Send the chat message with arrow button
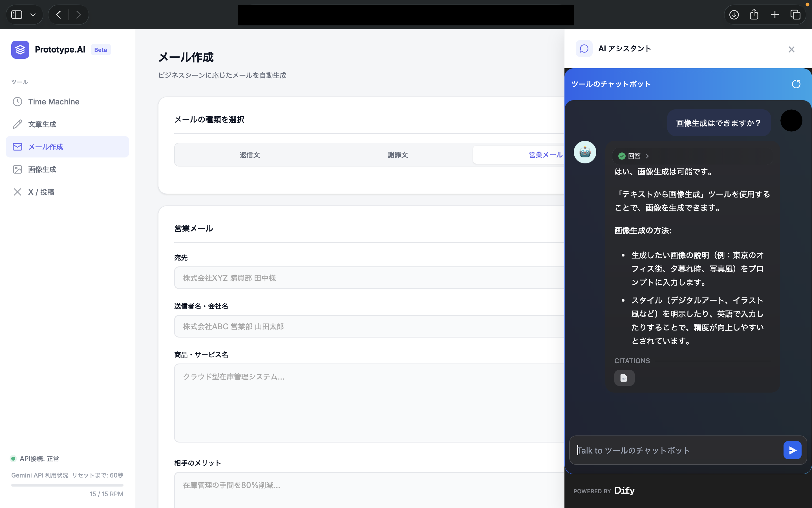Image resolution: width=812 pixels, height=508 pixels. pos(793,450)
